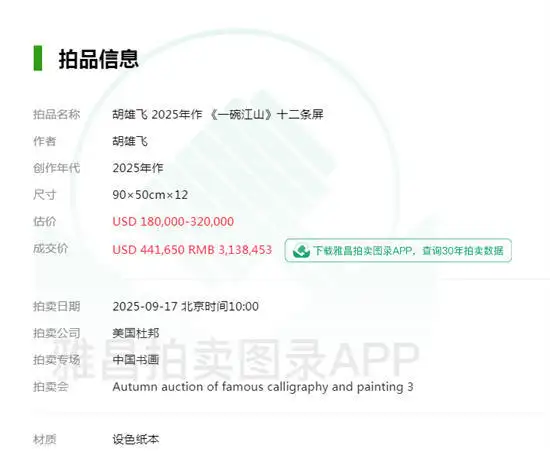Click the material value 设色纸本
Screen dimensions: 550x455
point(136,439)
